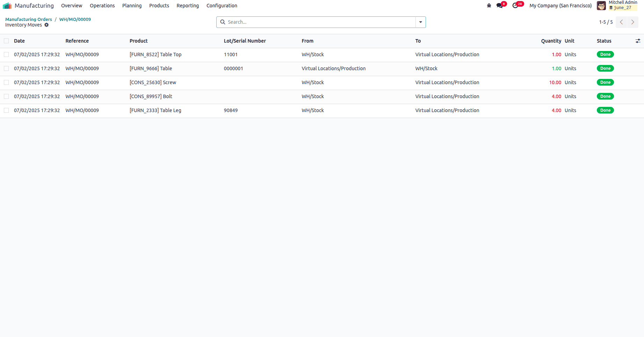Click the [FURN_9666] Table product cell
Viewport: 644px width, 337px height.
tap(151, 68)
